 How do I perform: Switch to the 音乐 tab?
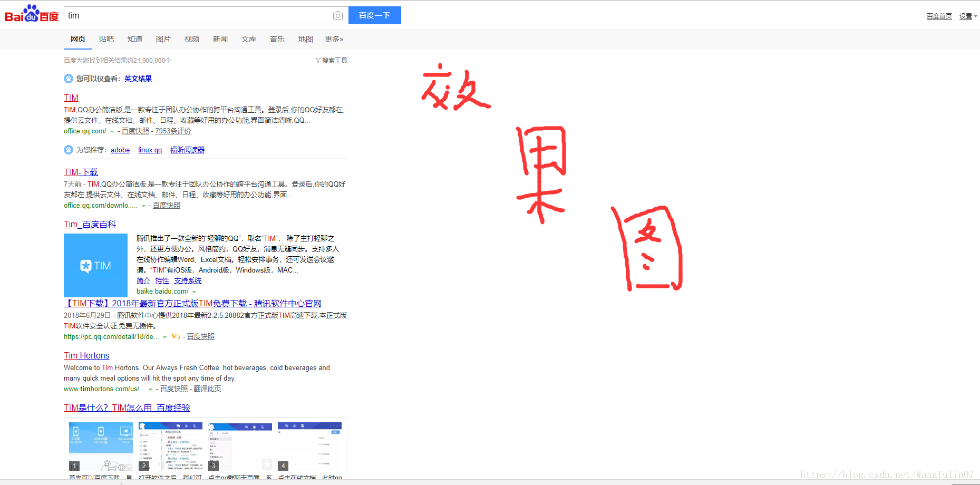tap(277, 39)
